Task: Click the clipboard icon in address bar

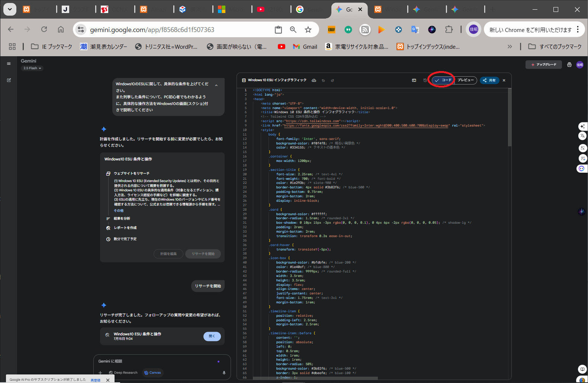Action: click(x=278, y=30)
